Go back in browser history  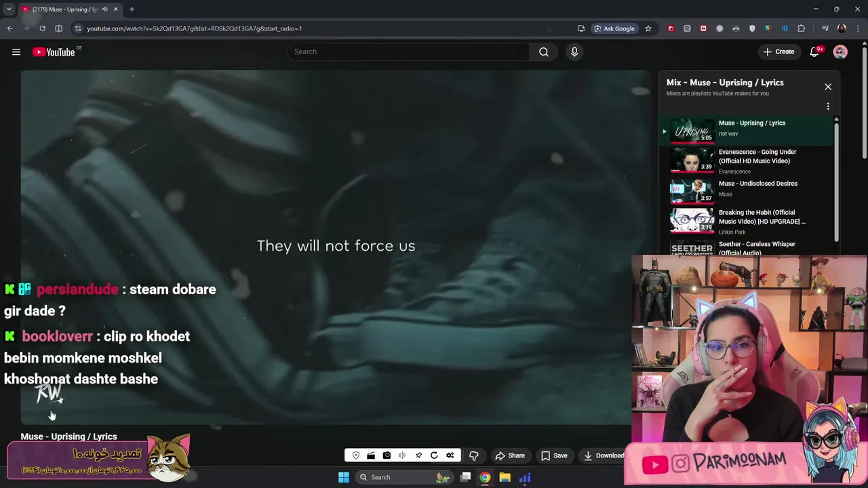(9, 28)
